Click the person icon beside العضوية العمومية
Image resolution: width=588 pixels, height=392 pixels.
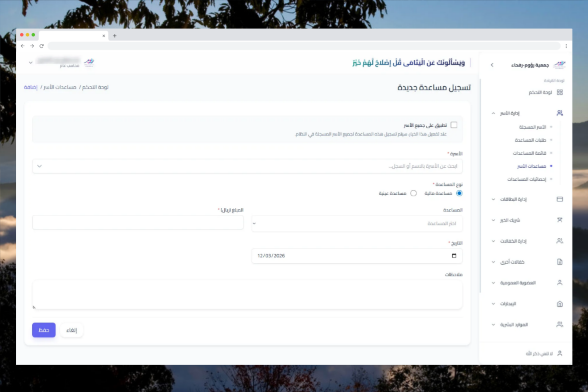(x=559, y=282)
